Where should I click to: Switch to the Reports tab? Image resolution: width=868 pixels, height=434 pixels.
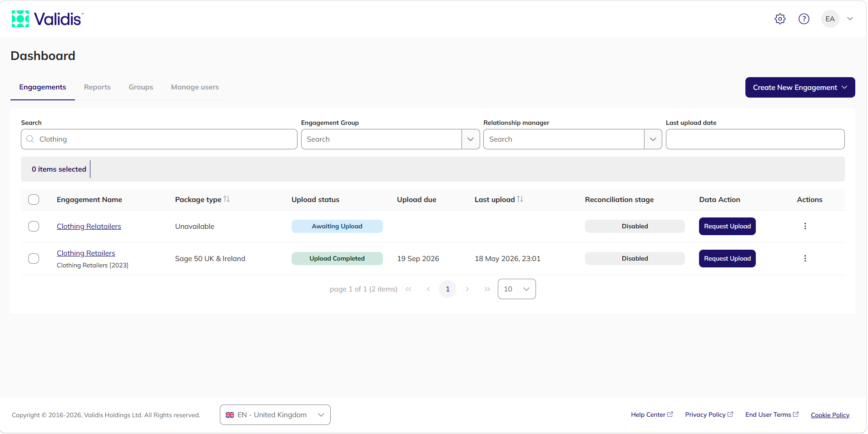point(97,87)
